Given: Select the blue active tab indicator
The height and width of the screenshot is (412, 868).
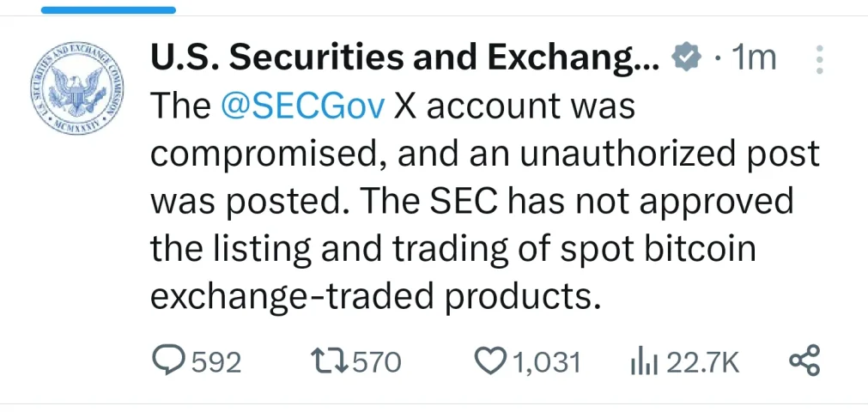Looking at the screenshot, I should 108,9.
